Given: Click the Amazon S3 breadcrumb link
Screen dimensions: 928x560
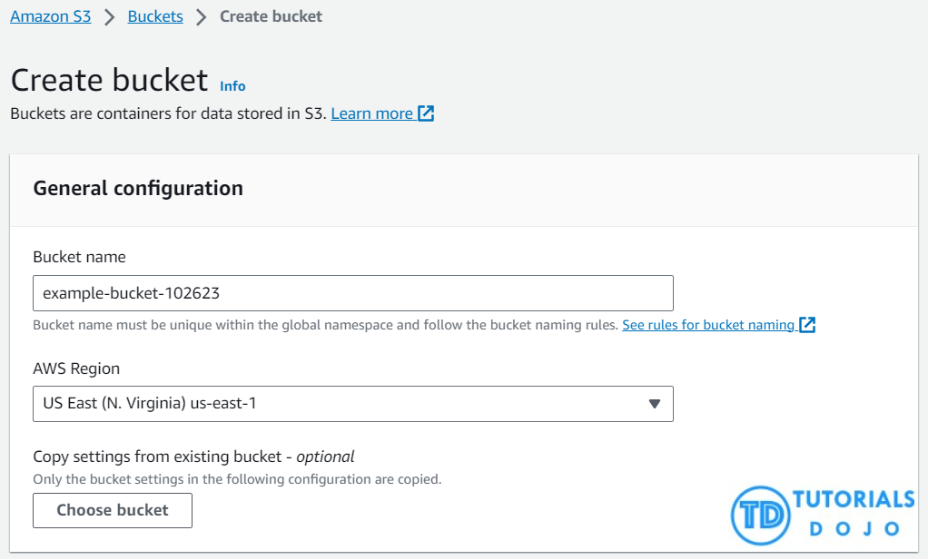Looking at the screenshot, I should tap(51, 16).
